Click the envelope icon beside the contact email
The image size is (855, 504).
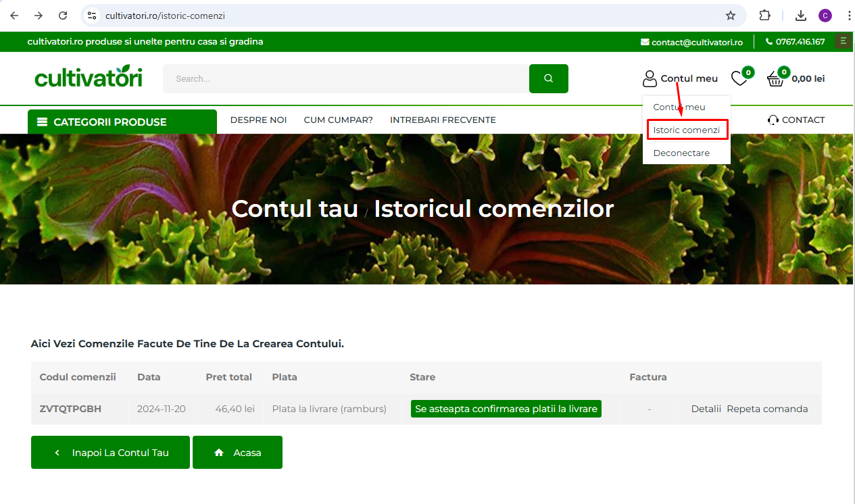645,42
